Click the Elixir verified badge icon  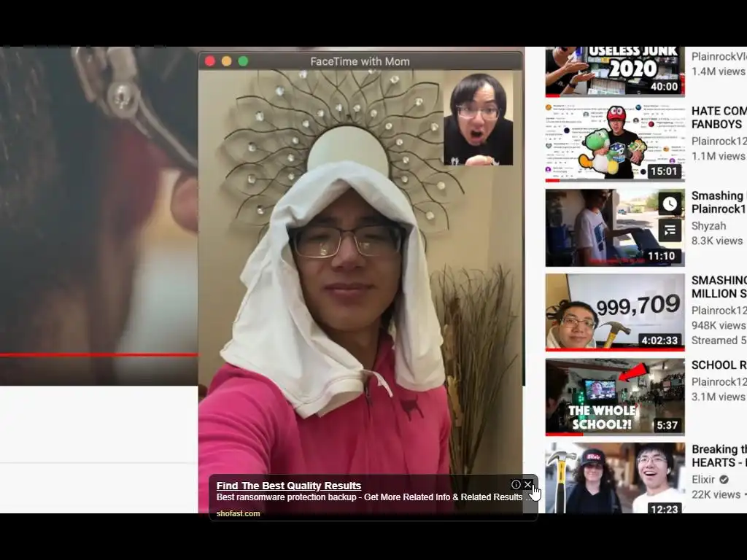724,480
